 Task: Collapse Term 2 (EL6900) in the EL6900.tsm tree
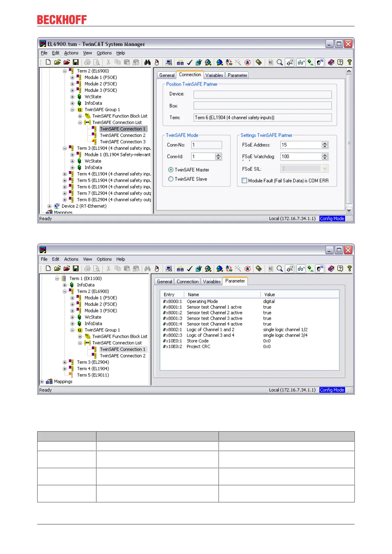(x=65, y=71)
